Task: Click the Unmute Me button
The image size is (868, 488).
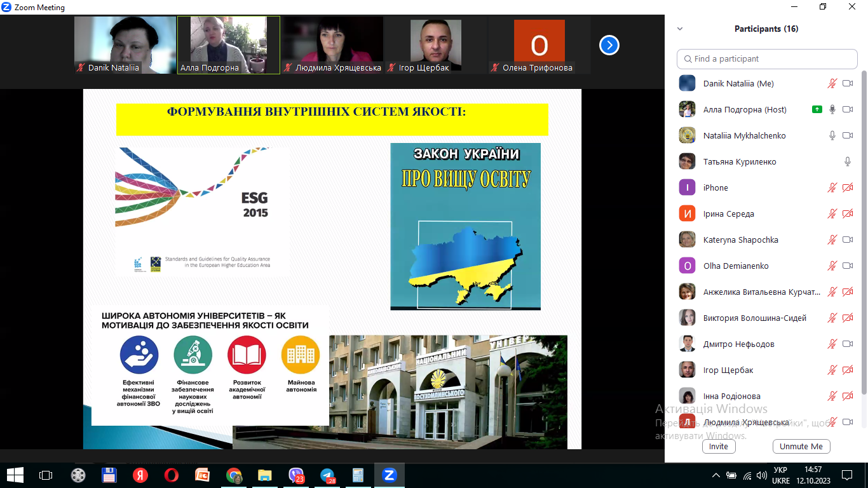Action: (801, 446)
